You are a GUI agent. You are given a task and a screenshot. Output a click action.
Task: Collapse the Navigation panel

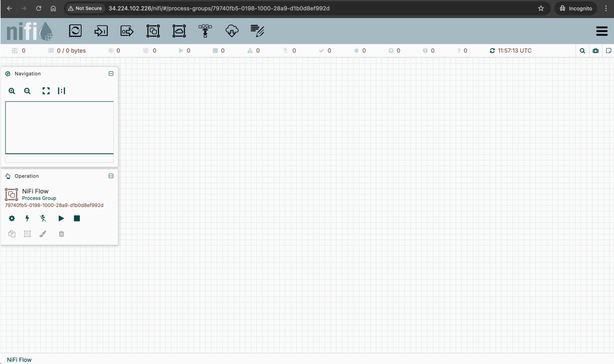[x=111, y=74]
